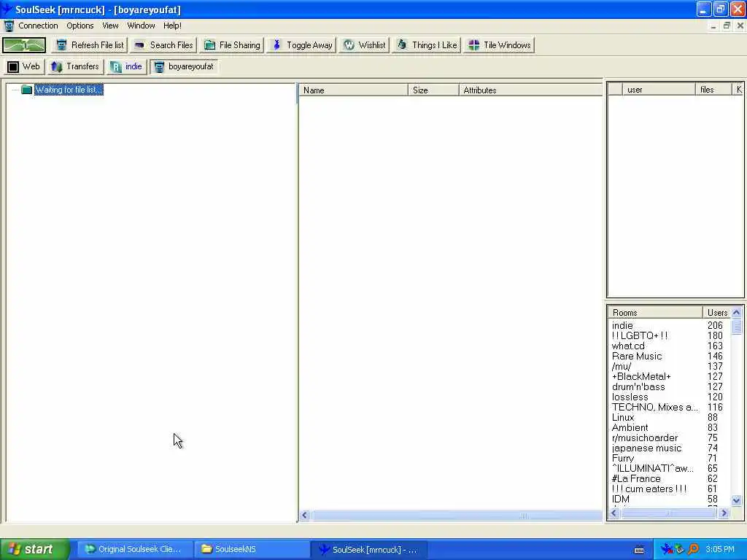Select 'Waiting for file list...' tree item
747x560 pixels.
click(x=69, y=90)
